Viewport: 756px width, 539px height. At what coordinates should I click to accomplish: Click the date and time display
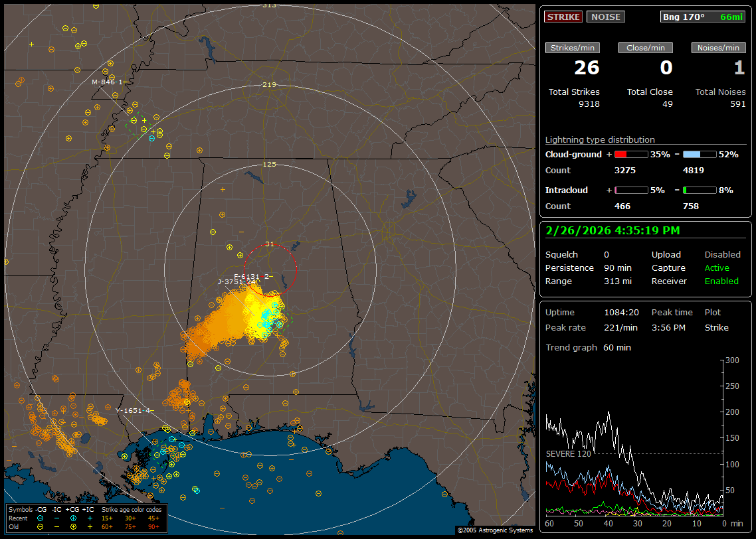click(612, 231)
